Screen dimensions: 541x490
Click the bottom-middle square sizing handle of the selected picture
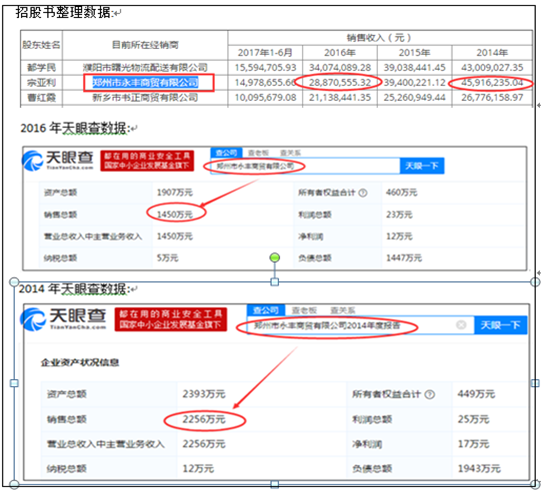(275, 484)
